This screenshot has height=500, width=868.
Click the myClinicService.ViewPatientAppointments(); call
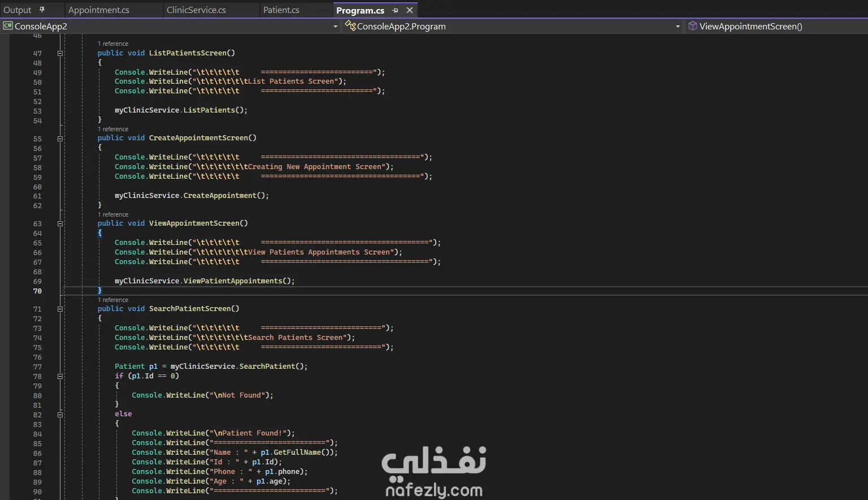[205, 281]
